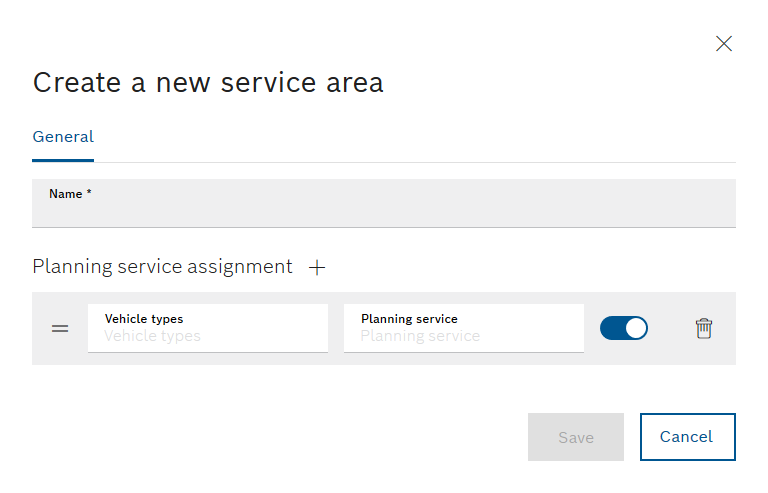Delete the assignment row with trash icon
The image size is (768, 493).
[x=704, y=329]
